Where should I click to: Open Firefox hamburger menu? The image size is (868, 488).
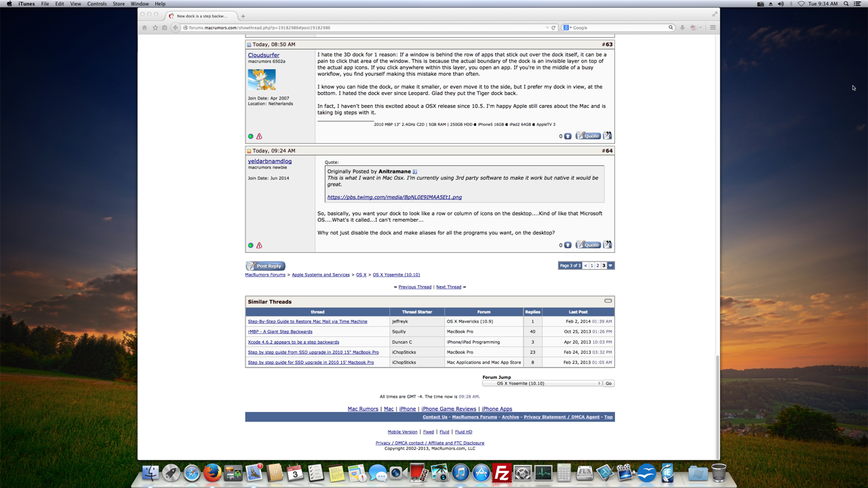click(713, 28)
